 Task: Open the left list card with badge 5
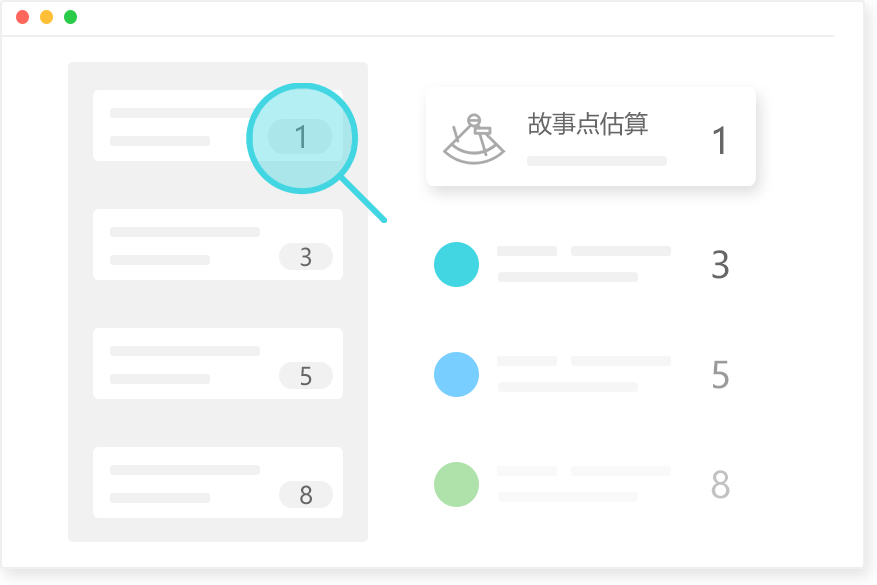point(218,364)
